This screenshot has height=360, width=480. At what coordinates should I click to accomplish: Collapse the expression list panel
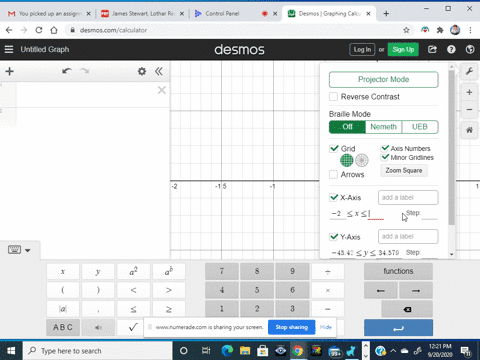(159, 71)
